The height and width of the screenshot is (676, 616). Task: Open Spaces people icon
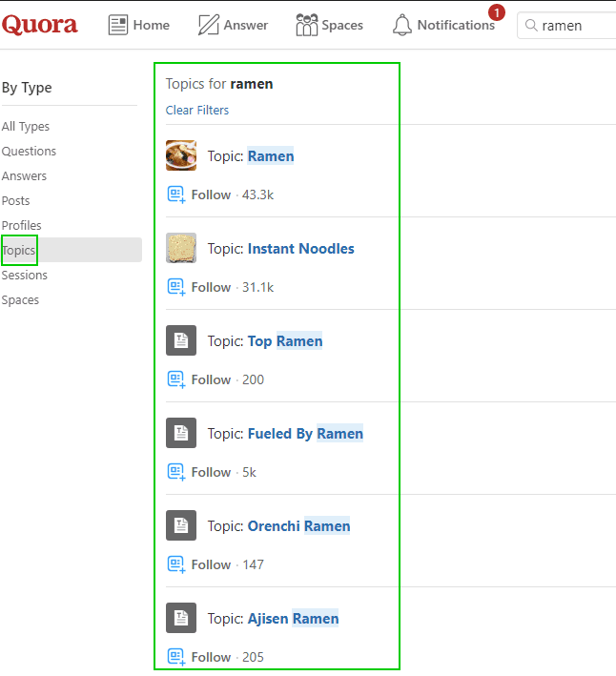coord(306,25)
